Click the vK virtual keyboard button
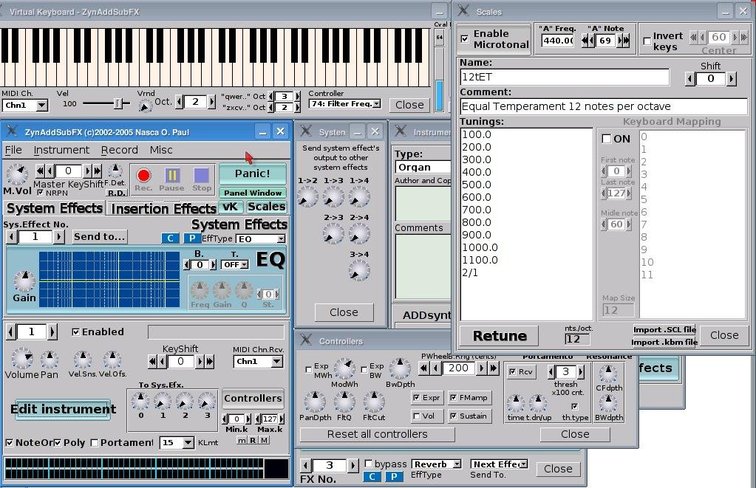 click(x=230, y=207)
